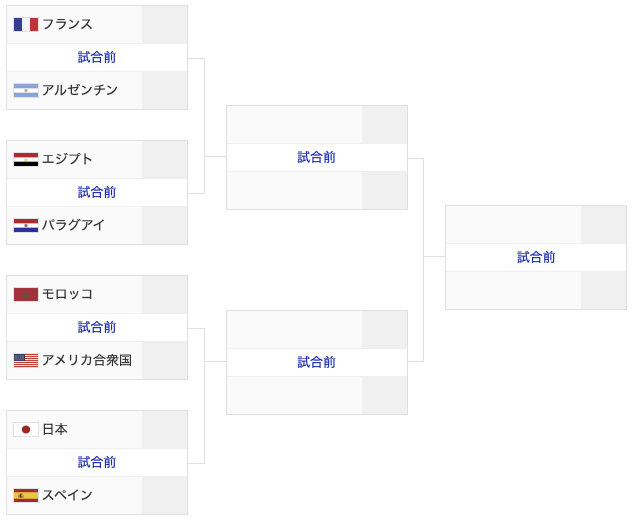
Task: Click the Egypt flag icon
Action: 26,159
